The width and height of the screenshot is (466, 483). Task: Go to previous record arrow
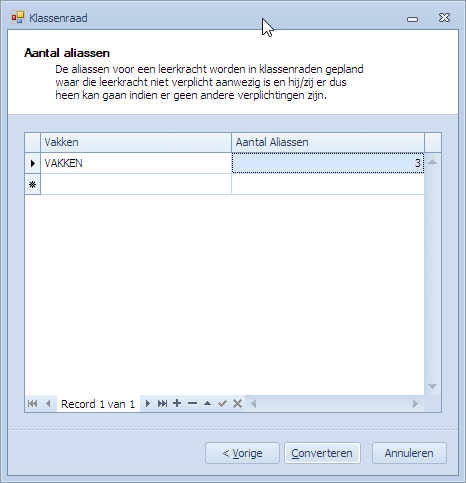[x=48, y=404]
